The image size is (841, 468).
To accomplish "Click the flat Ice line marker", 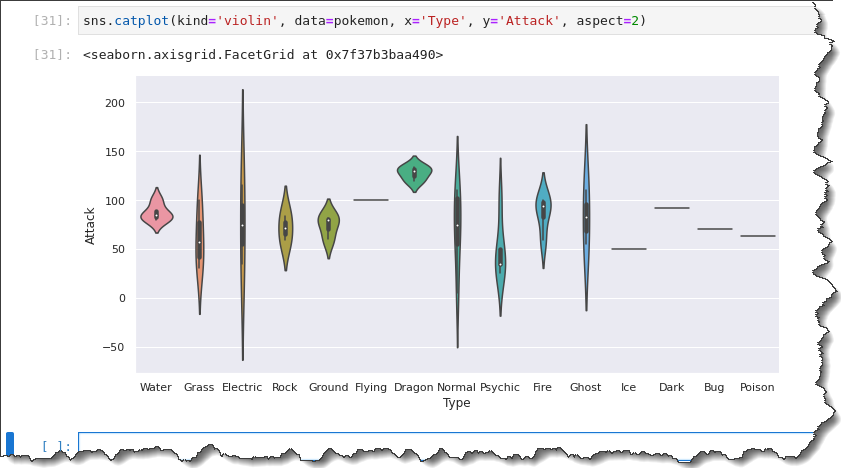I will (x=629, y=249).
